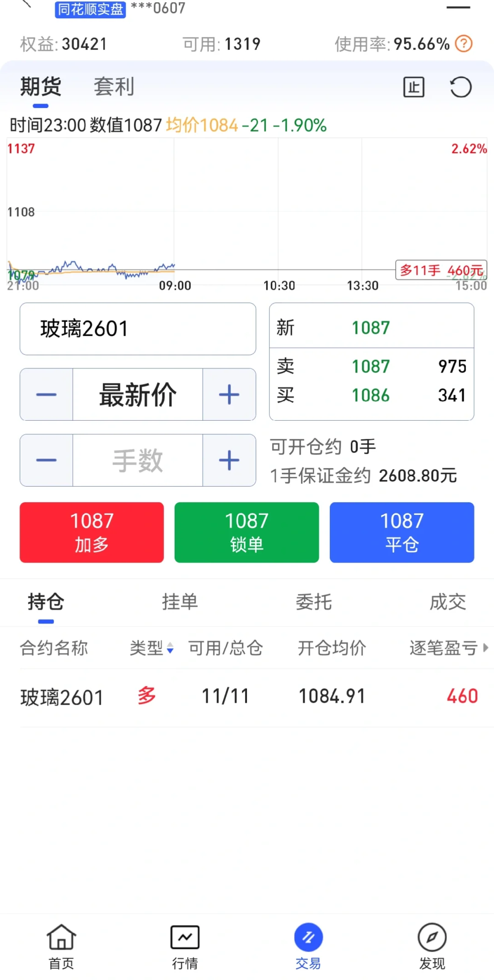Tap the 使用率 95.66% value
This screenshot has width=494, height=980.
392,44
